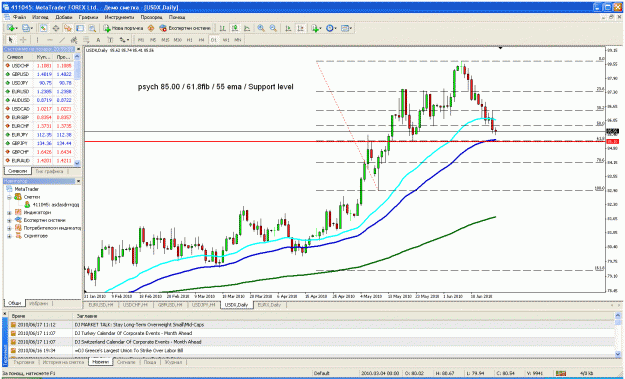Open the Помощ menu
The height and width of the screenshot is (379, 625).
click(x=177, y=17)
